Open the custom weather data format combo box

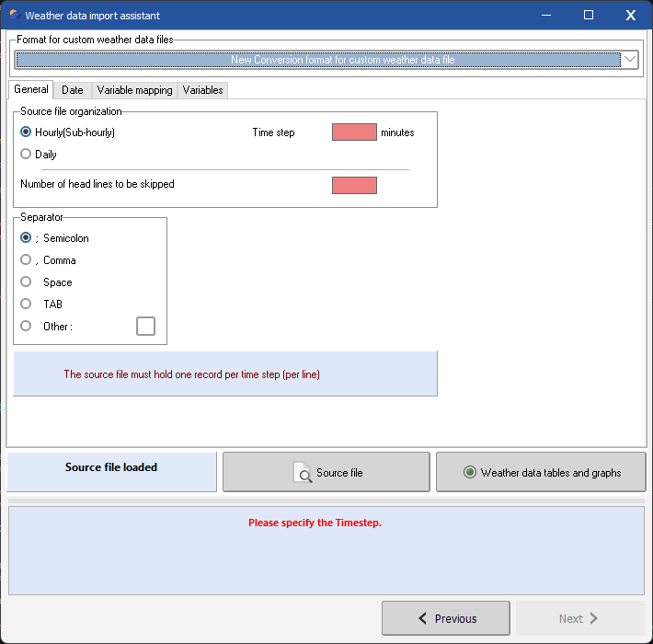pyautogui.click(x=318, y=60)
